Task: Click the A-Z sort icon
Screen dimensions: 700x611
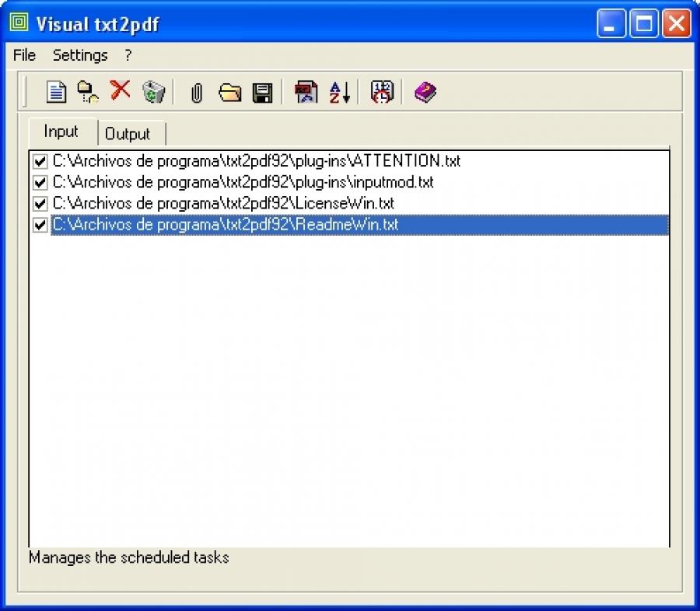Action: click(x=340, y=93)
